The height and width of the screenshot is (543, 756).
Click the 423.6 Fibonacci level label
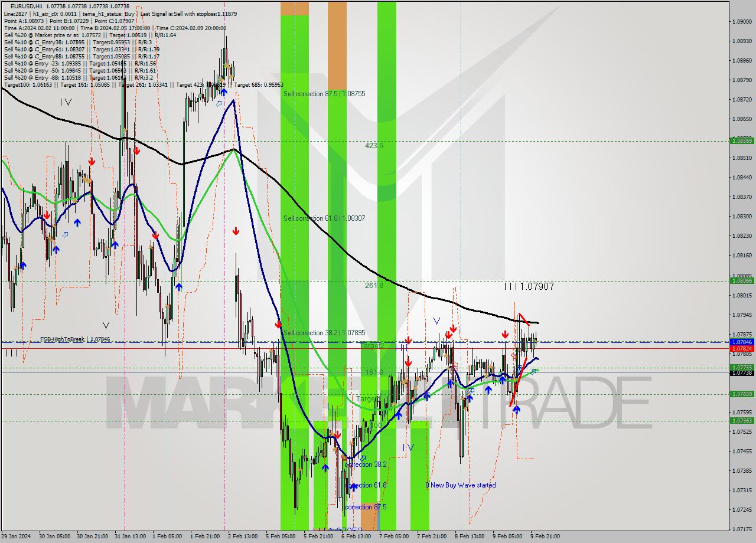point(374,145)
